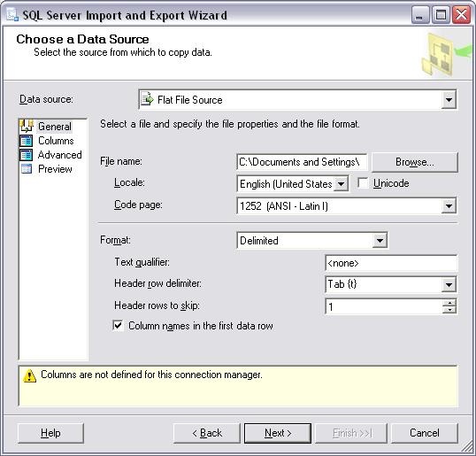This screenshot has height=456, width=476.
Task: Click the Flat File Source icon
Action: coord(147,99)
